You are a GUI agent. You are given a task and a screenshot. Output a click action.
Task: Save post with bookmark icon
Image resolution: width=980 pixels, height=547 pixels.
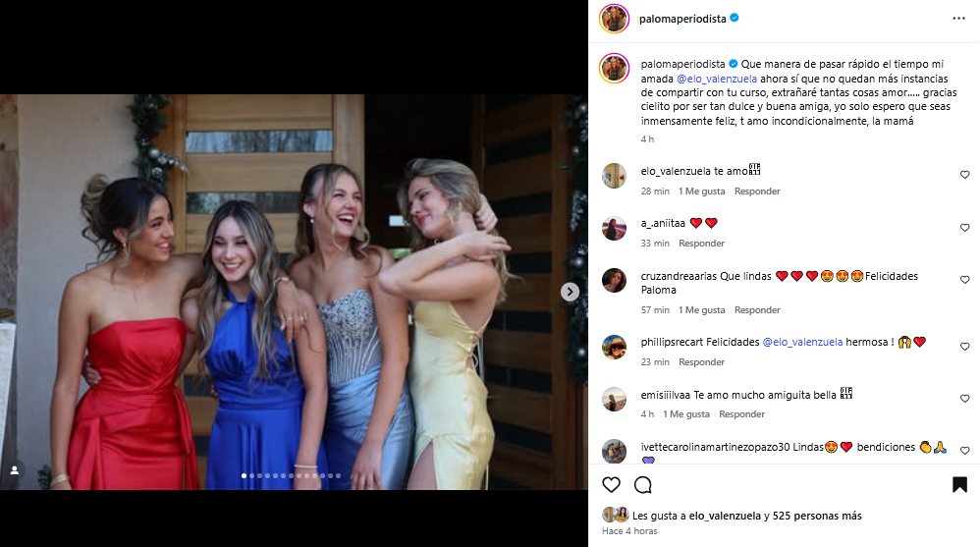point(960,485)
